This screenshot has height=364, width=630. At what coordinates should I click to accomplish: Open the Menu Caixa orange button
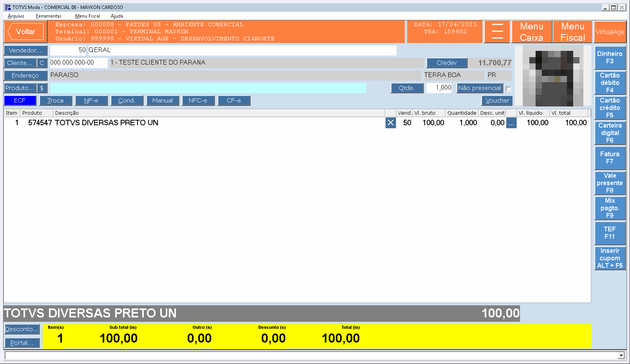coord(532,32)
